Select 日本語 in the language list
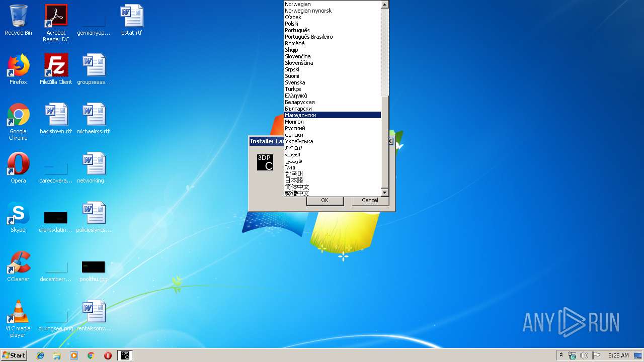The image size is (644, 362). pyautogui.click(x=333, y=180)
